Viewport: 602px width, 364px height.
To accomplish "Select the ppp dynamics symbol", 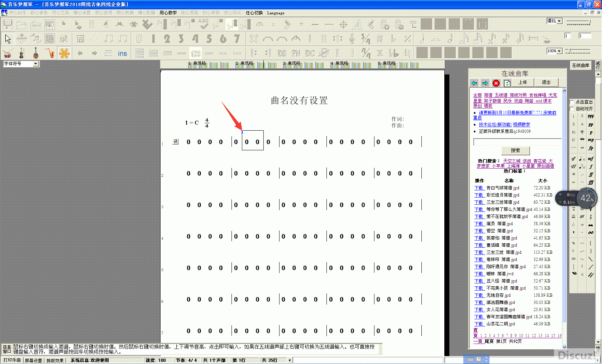I will tap(591, 116).
